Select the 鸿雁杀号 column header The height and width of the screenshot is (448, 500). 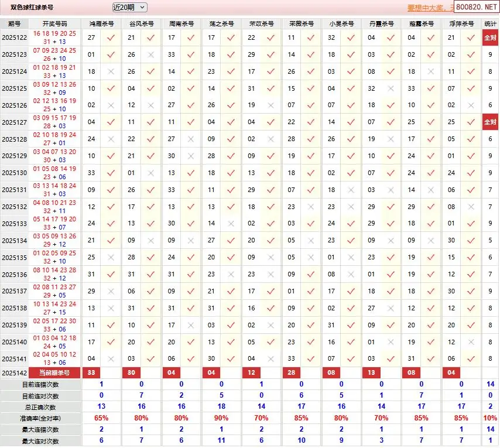click(x=101, y=24)
